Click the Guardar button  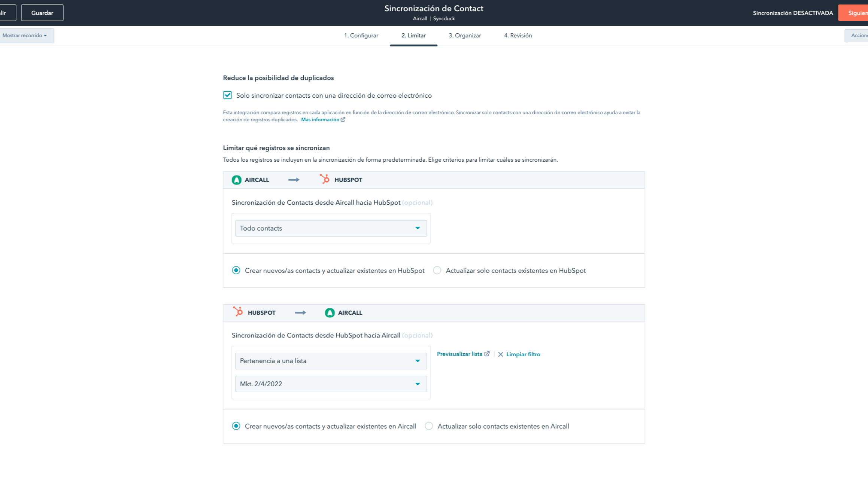[x=42, y=12]
